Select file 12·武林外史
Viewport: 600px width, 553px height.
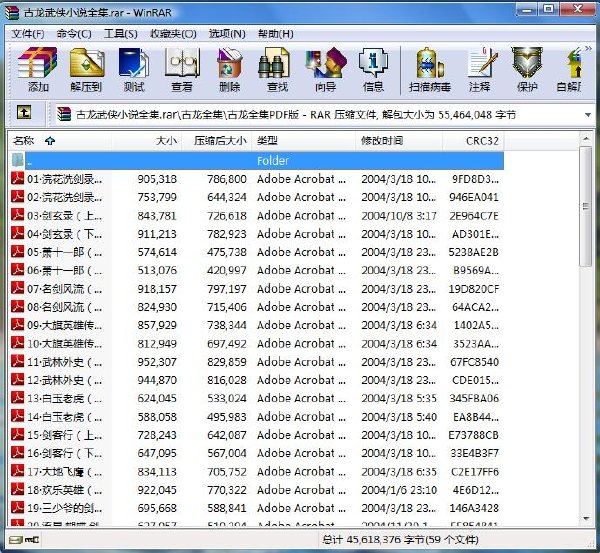pos(64,380)
